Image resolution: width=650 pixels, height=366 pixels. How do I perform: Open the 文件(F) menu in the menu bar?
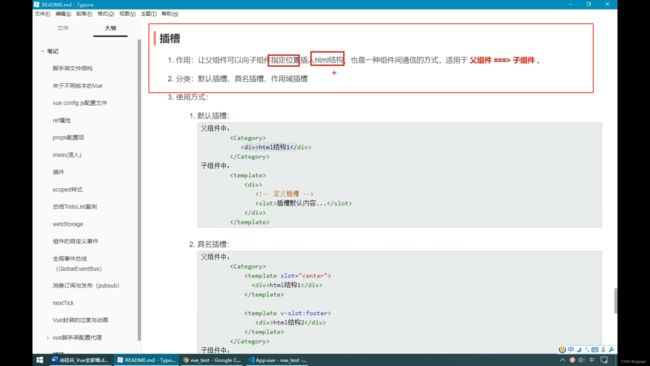point(42,14)
